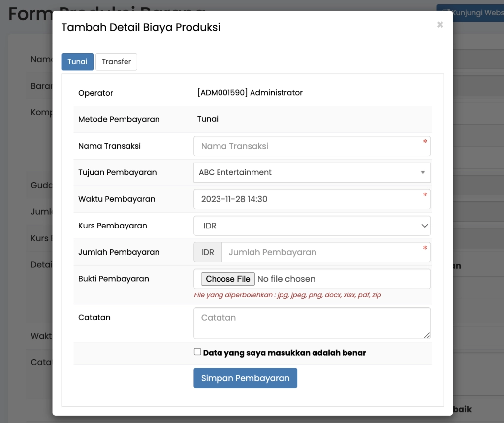Tick the data confirmation checkbox
504x423 pixels.
197,352
